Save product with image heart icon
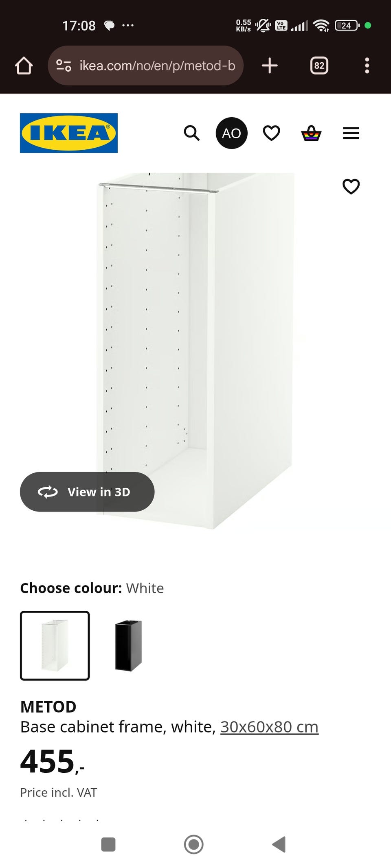This screenshot has width=391, height=868. click(x=351, y=186)
